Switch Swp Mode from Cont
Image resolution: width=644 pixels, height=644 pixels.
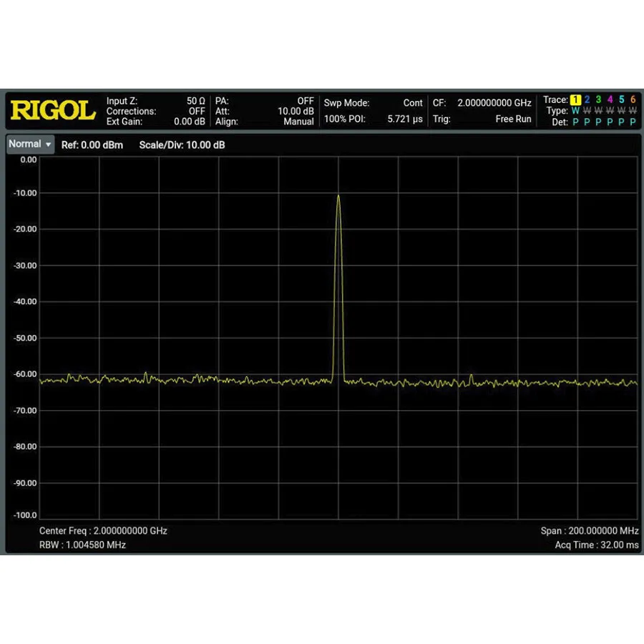[x=412, y=102]
